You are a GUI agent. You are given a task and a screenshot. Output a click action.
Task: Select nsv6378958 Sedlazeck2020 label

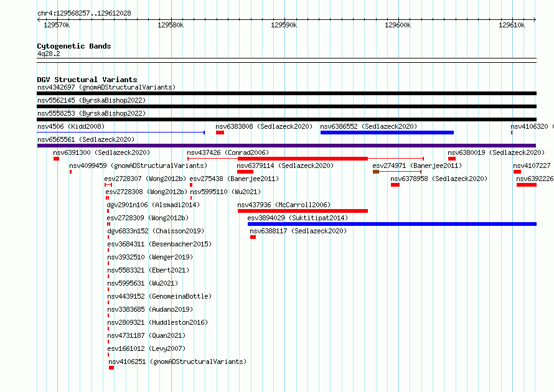click(x=439, y=179)
